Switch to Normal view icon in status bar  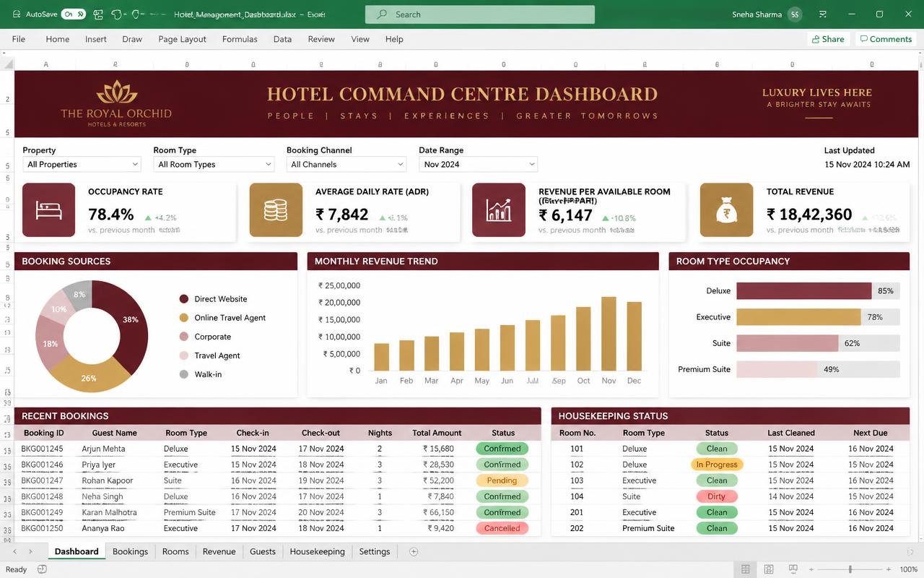(x=746, y=569)
